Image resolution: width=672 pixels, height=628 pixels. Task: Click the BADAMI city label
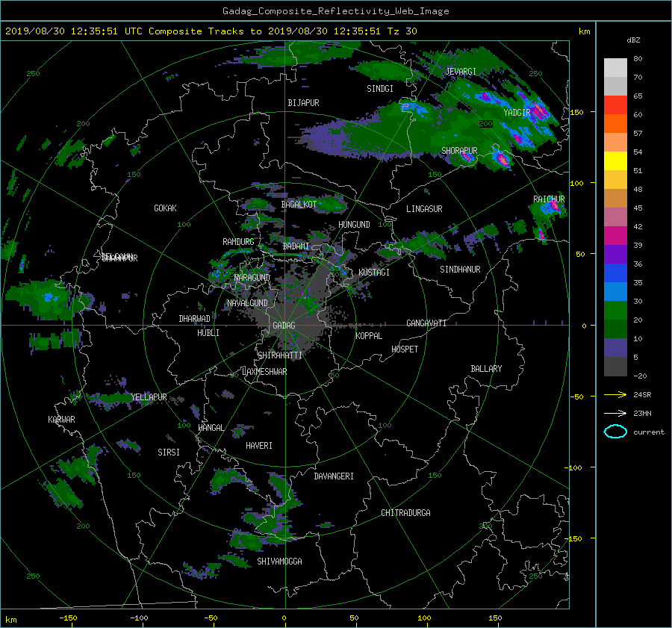tap(296, 246)
